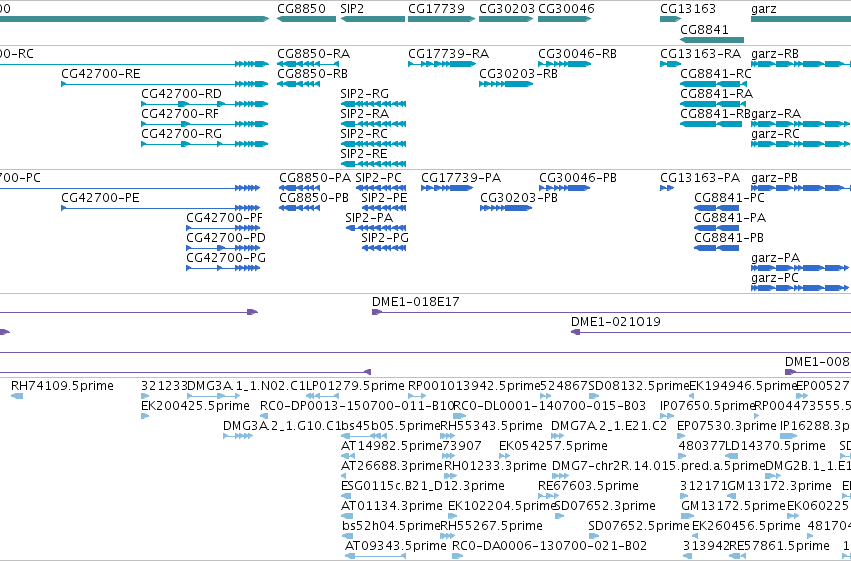
Task: Click protein garz-PC
Action: tap(799, 289)
